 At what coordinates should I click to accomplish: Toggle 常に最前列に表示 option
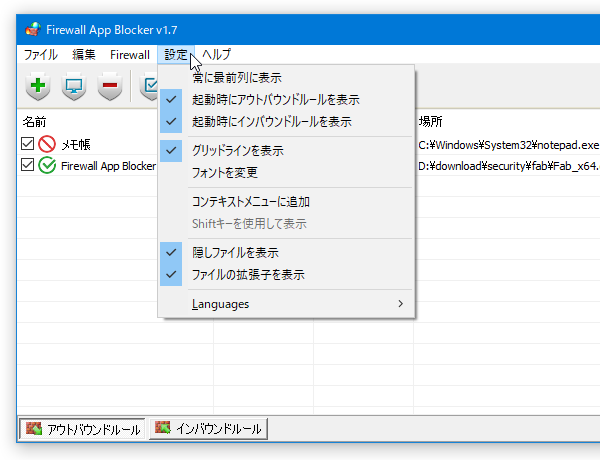[x=286, y=78]
